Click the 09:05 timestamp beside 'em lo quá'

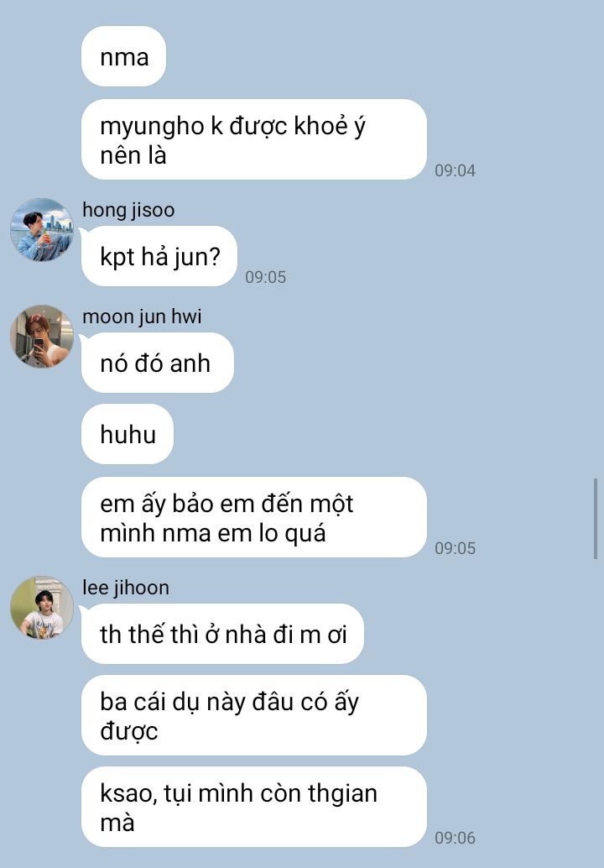point(455,548)
